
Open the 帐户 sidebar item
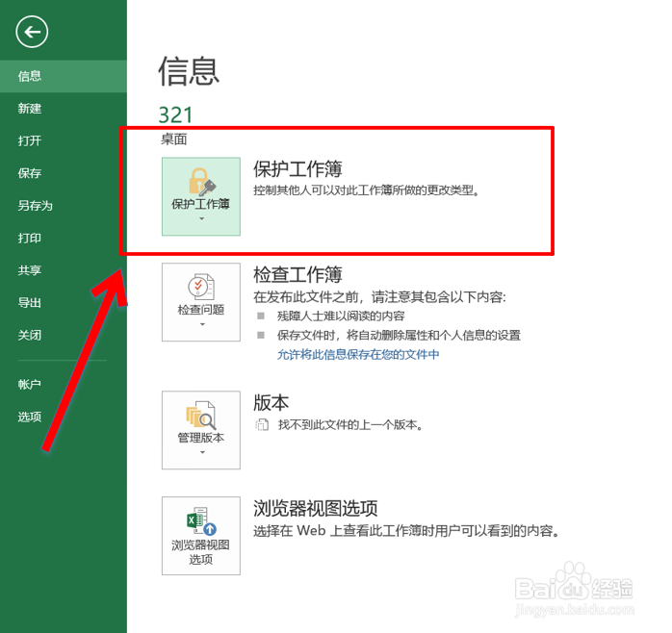[x=64, y=384]
